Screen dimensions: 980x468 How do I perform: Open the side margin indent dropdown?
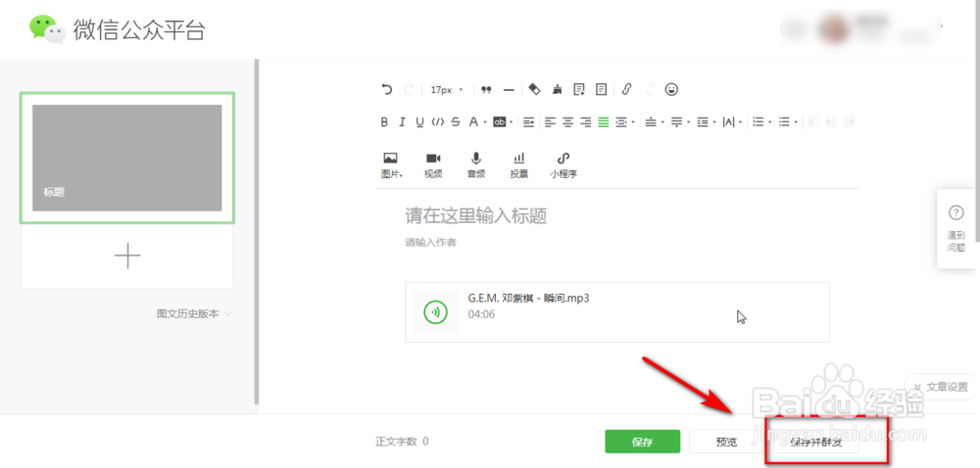click(625, 122)
